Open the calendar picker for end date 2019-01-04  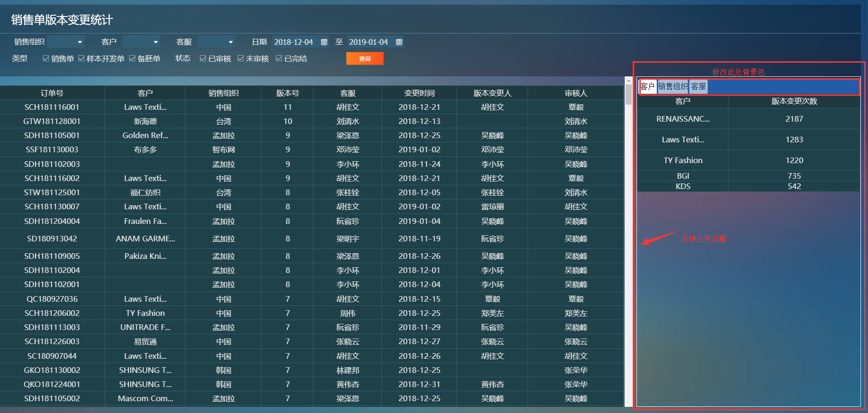399,42
